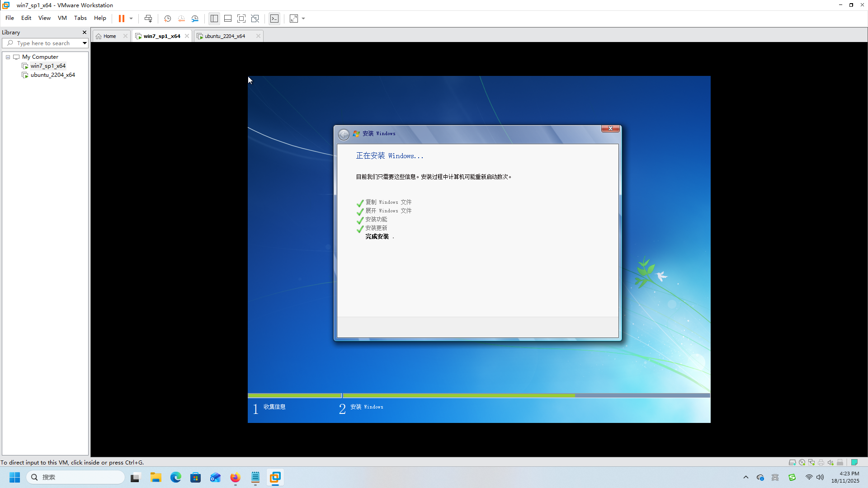Open the power options dropdown arrow

[131, 19]
